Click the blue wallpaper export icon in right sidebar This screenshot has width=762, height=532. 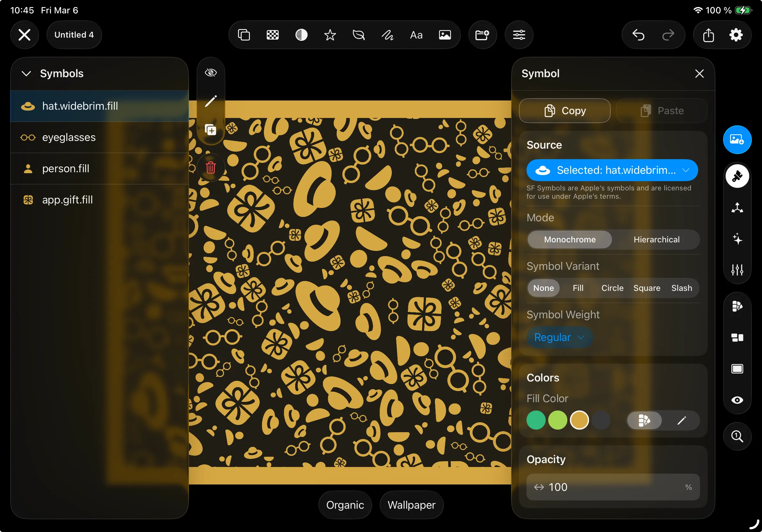click(x=737, y=139)
